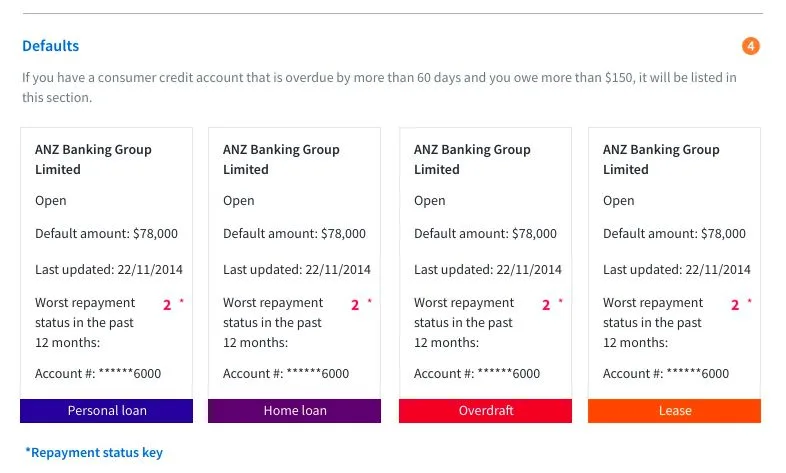Click repayment status 2 in Personal loan card
Image resolution: width=786 pixels, height=473 pixels.
[x=167, y=305]
